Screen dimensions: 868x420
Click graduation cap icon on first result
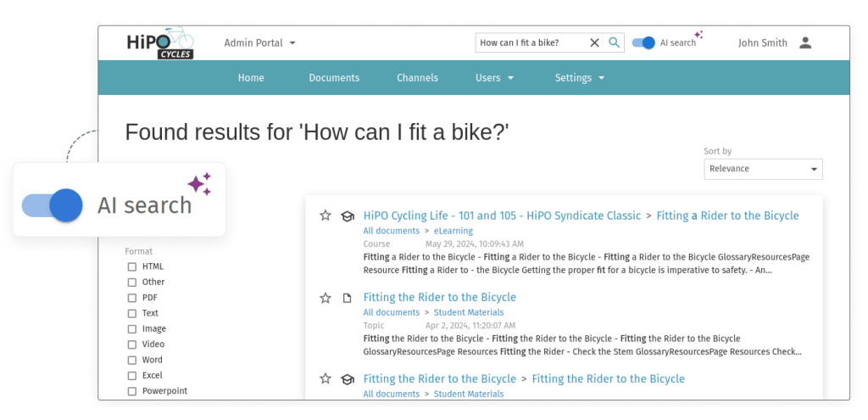(x=347, y=216)
